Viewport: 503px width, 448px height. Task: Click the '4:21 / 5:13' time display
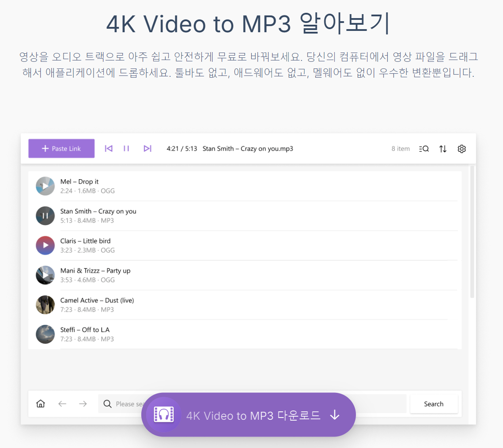pyautogui.click(x=182, y=149)
